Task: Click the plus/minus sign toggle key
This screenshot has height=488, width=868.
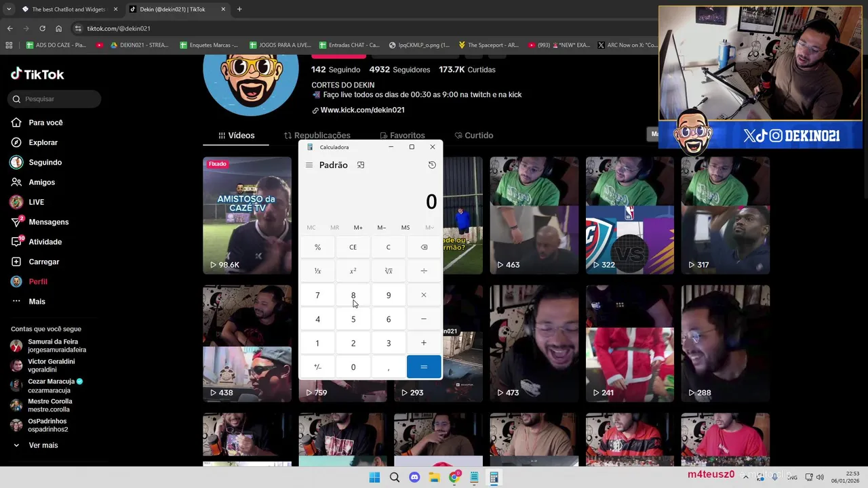Action: [x=317, y=367]
